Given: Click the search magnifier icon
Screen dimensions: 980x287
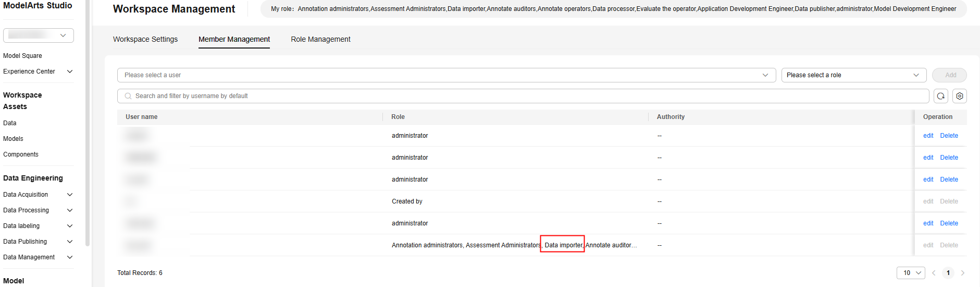Looking at the screenshot, I should [128, 96].
